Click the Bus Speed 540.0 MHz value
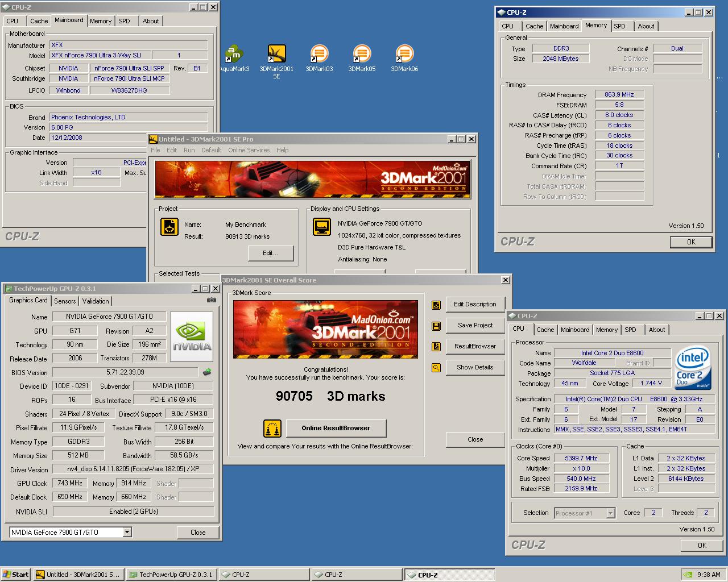Viewport: 728px width, 582px height. tap(581, 479)
